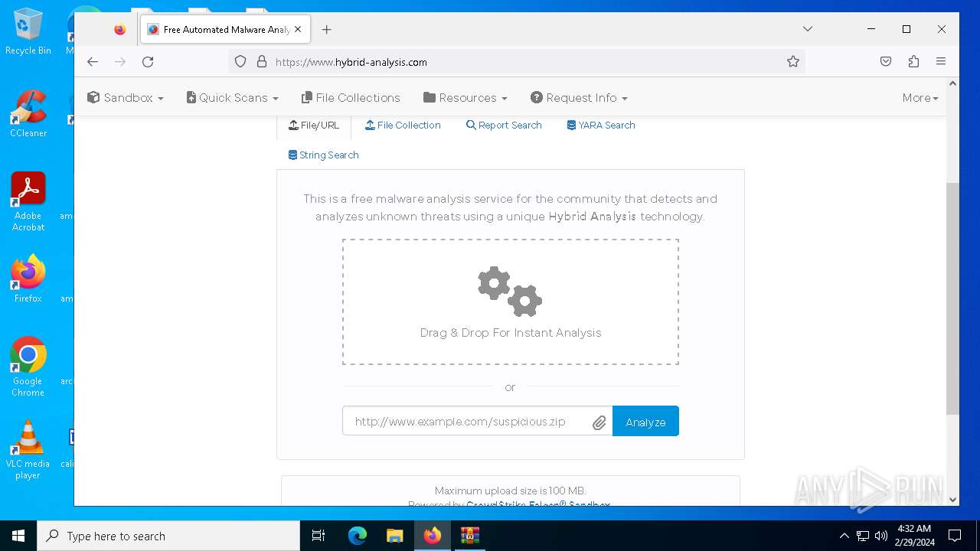This screenshot has width=980, height=551.
Task: Open Recycle Bin desktop icon
Action: (28, 32)
